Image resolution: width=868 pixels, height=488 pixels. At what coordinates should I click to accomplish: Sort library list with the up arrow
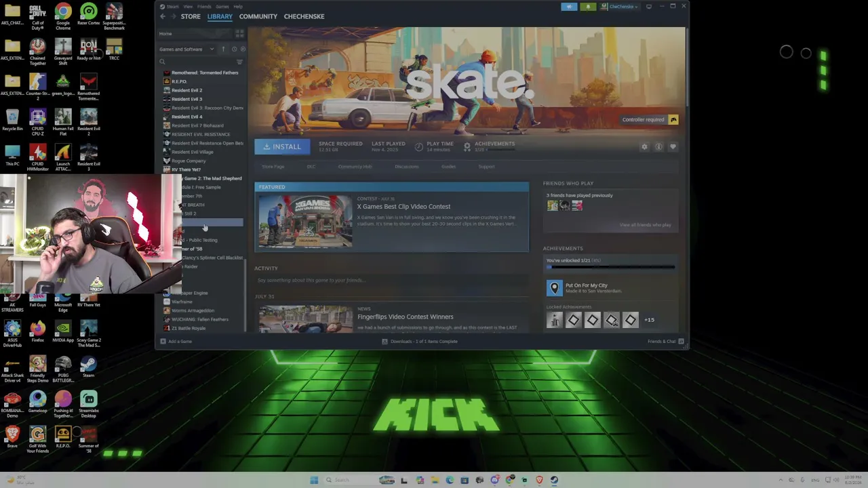(223, 49)
